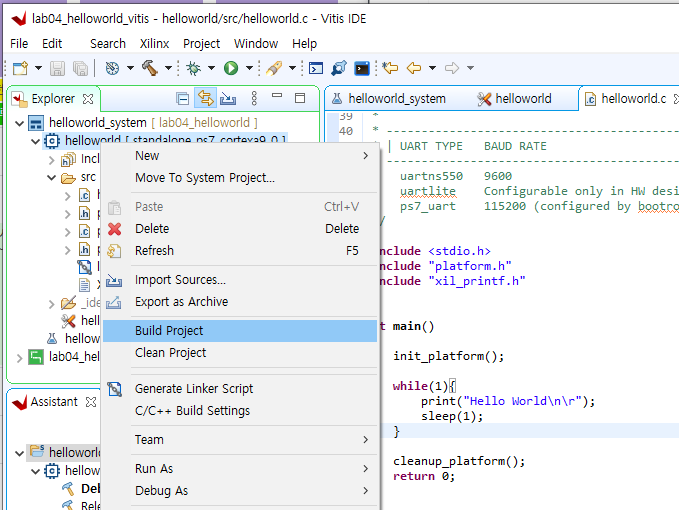679x510 pixels.
Task: Open dropdown beside Back navigation arrow
Action: click(432, 68)
